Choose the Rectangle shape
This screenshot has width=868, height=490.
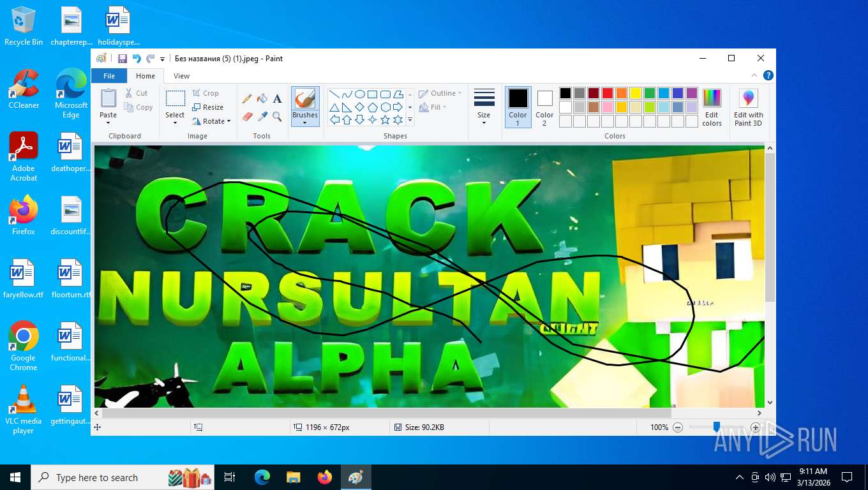click(373, 94)
